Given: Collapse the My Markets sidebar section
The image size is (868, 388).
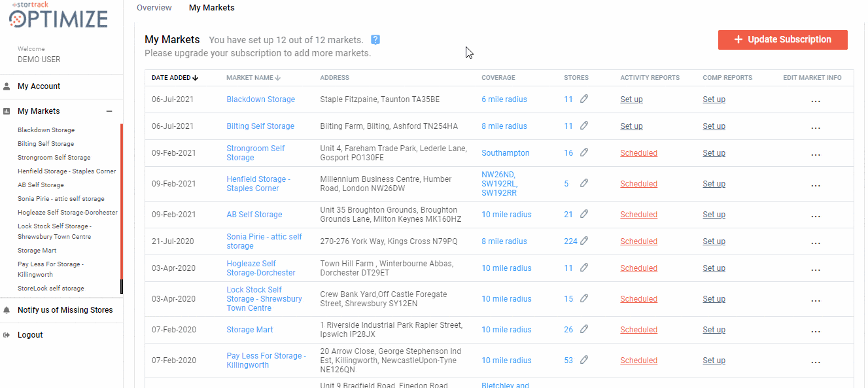Looking at the screenshot, I should [x=109, y=111].
